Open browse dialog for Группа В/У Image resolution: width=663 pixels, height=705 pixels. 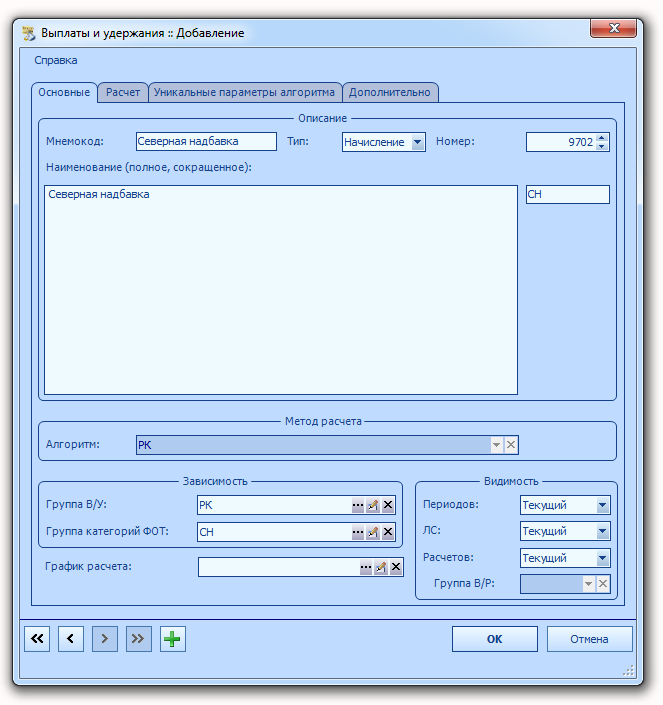click(358, 505)
